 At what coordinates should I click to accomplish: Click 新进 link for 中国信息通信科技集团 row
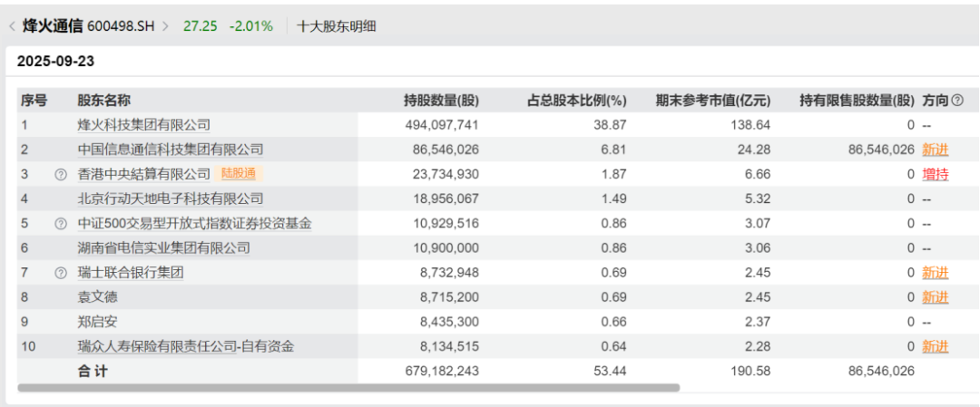click(935, 150)
